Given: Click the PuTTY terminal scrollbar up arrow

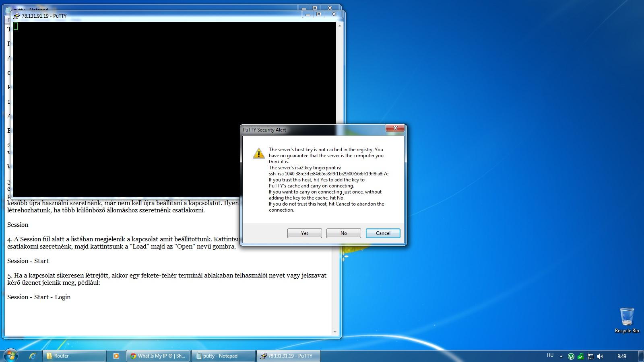Looking at the screenshot, I should point(339,25).
